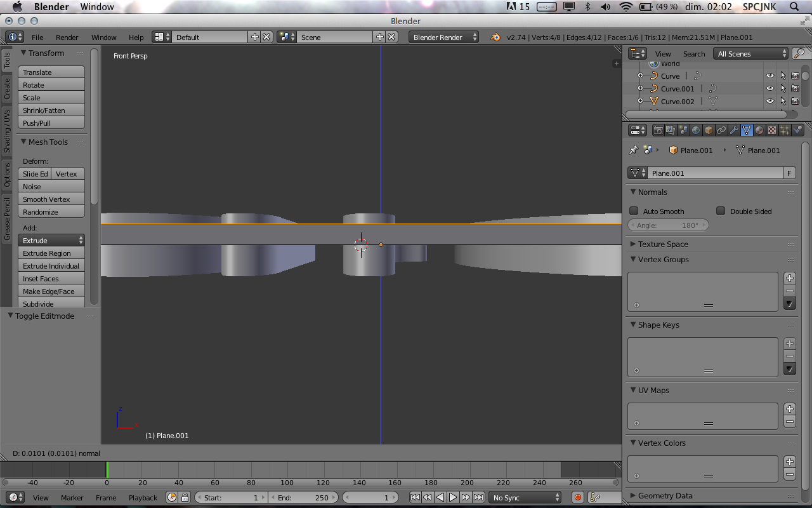Open the Object Constraints properties tab

tap(721, 130)
